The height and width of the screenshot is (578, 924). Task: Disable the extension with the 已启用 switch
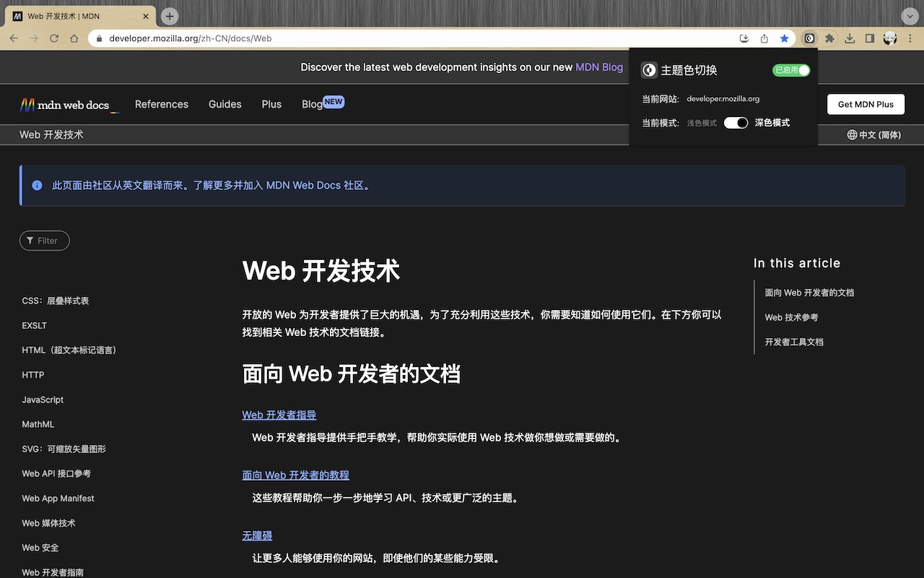pyautogui.click(x=791, y=70)
